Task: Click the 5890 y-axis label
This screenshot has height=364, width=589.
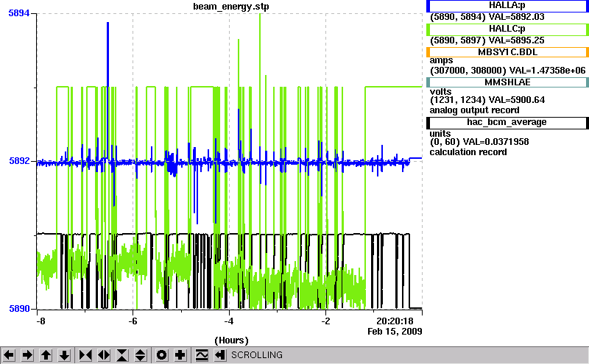Action: click(19, 309)
